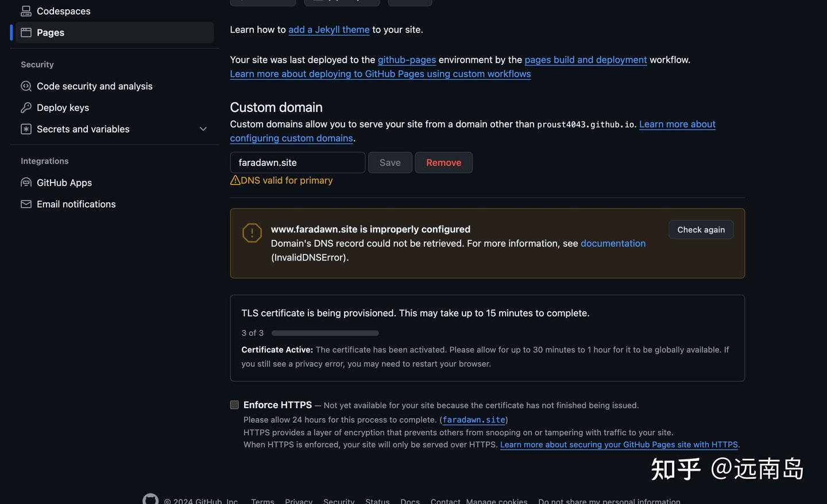Open Code security and analysis settings
This screenshot has height=504, width=827.
tap(94, 86)
